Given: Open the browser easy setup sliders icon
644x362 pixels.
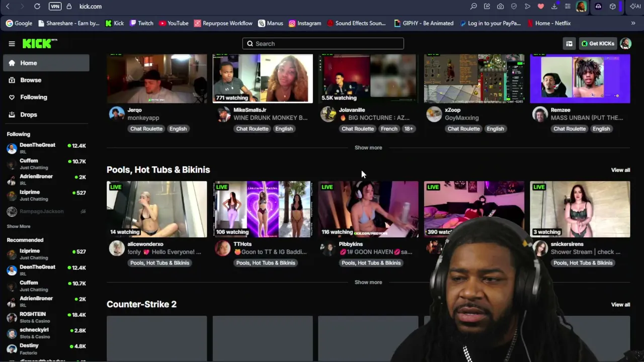Looking at the screenshot, I should (x=568, y=7).
